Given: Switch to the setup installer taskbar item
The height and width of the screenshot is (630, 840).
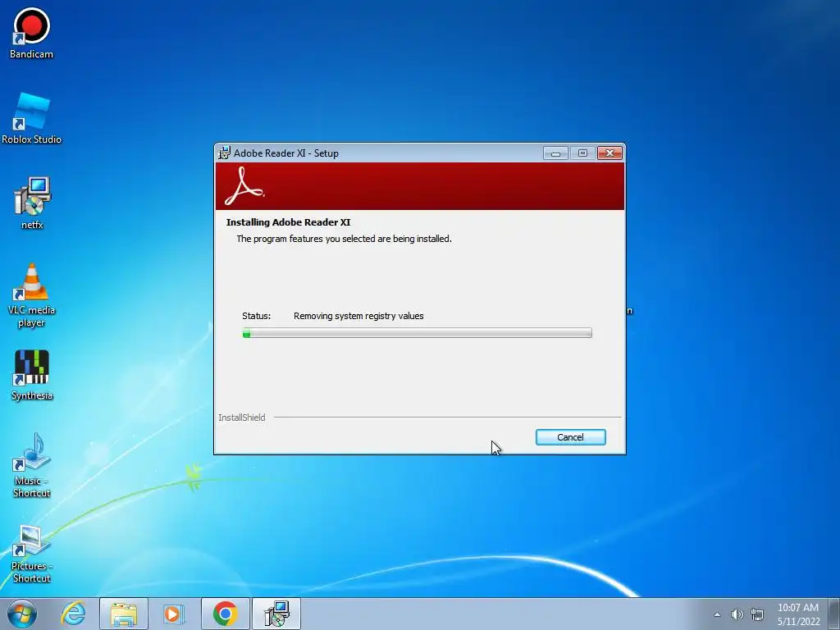Looking at the screenshot, I should 276,614.
